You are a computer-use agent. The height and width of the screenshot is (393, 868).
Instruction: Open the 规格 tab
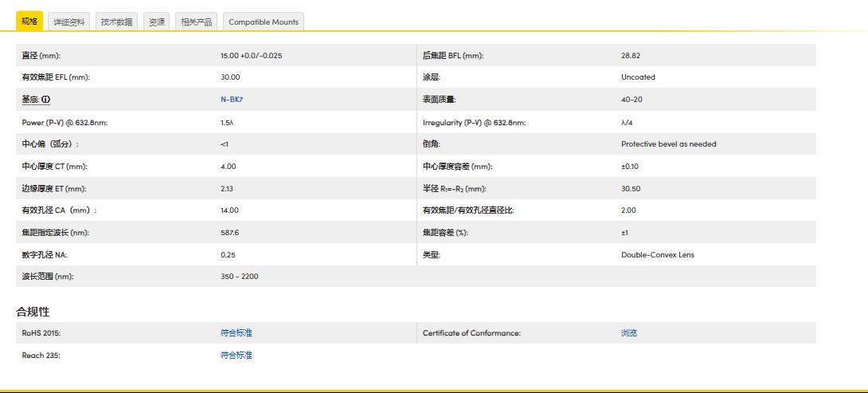tap(29, 22)
